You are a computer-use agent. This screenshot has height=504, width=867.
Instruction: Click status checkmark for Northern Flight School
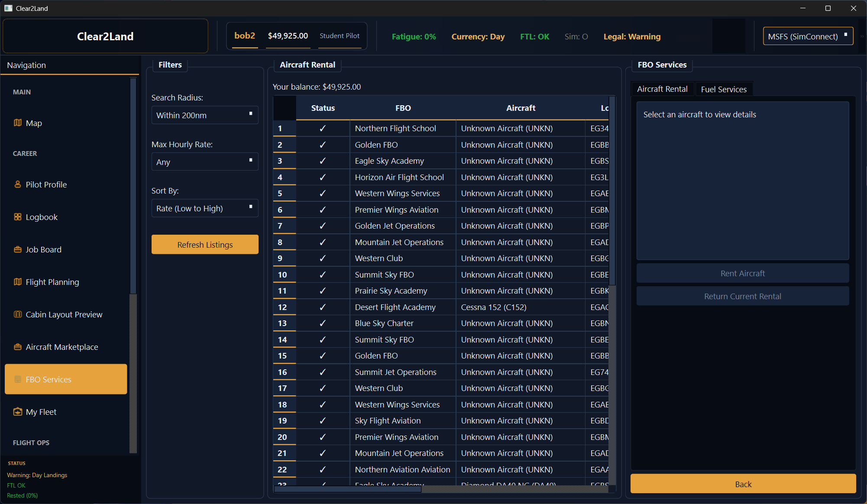point(323,129)
